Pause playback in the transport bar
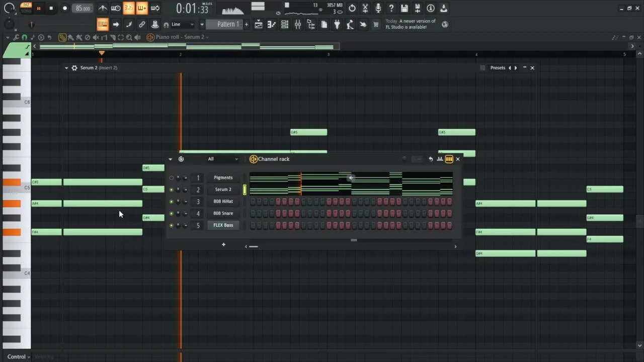This screenshot has width=644, height=362. 38,8
